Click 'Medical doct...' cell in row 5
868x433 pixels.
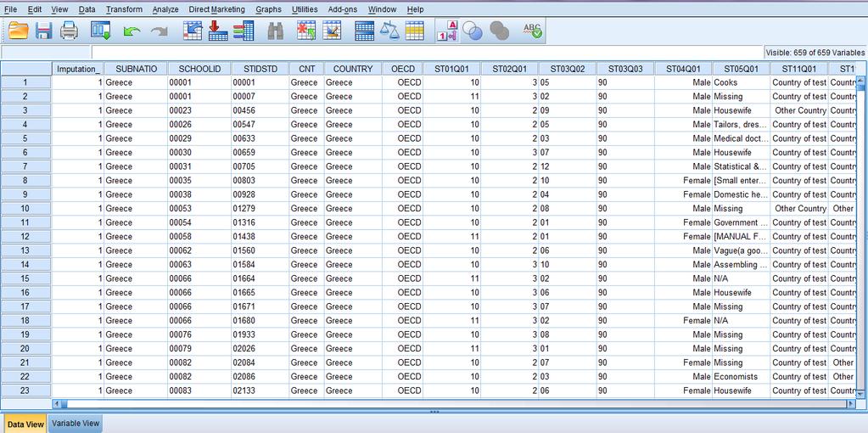coord(742,138)
